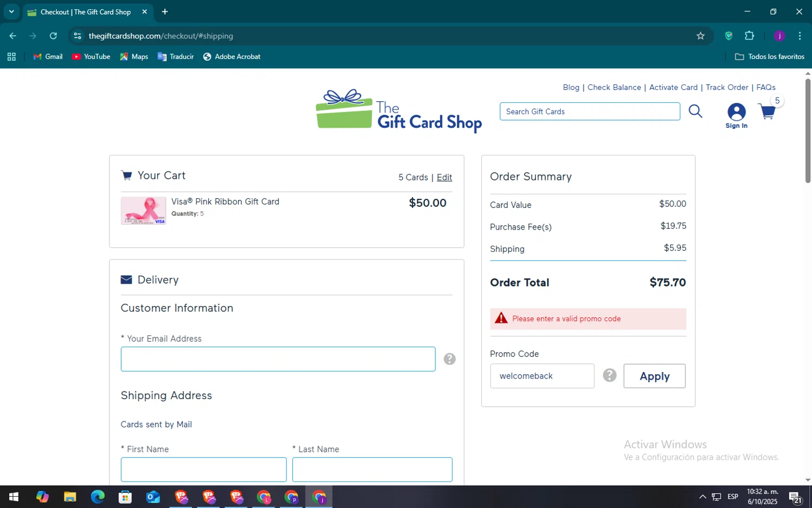The image size is (812, 508).
Task: Open File Explorer from taskbar
Action: tap(70, 497)
